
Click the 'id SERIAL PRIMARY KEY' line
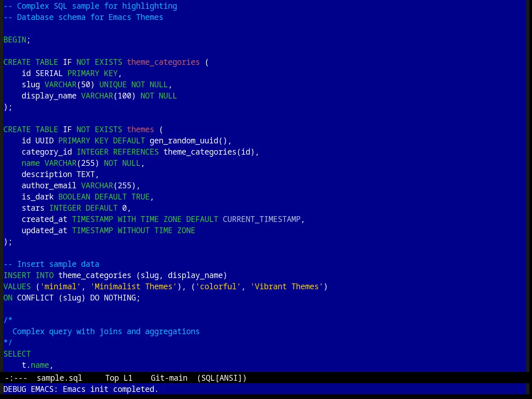click(x=71, y=74)
